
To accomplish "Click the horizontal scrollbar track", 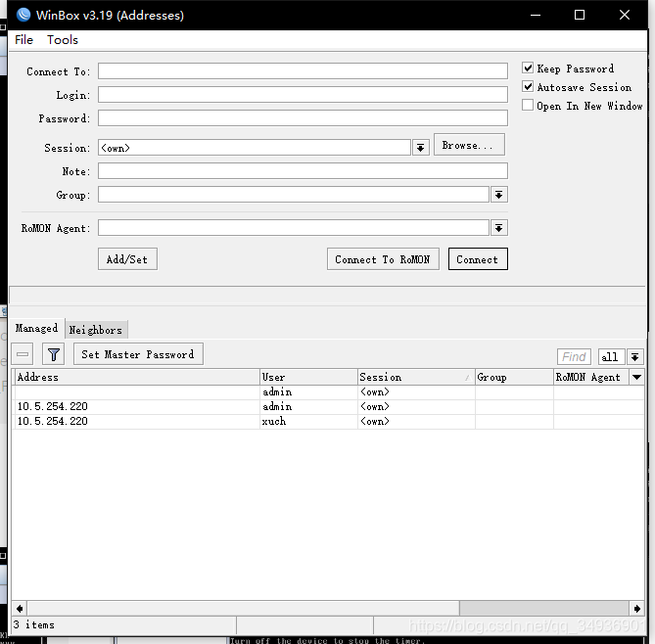I will pyautogui.click(x=544, y=609).
